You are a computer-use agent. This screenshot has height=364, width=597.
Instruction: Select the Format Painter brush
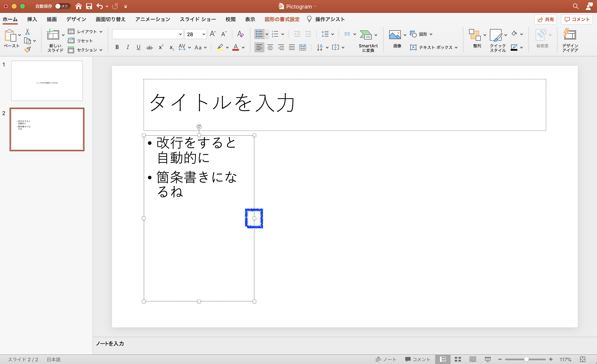(28, 50)
